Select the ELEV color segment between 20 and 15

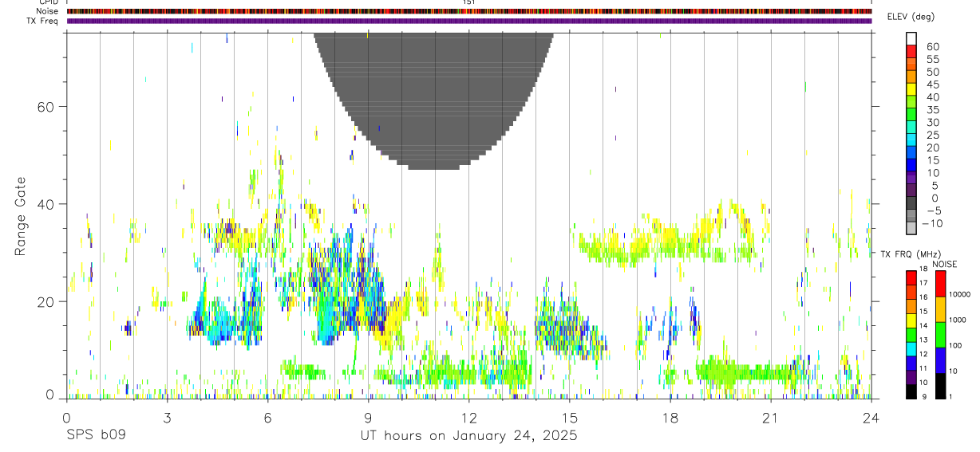click(x=911, y=152)
